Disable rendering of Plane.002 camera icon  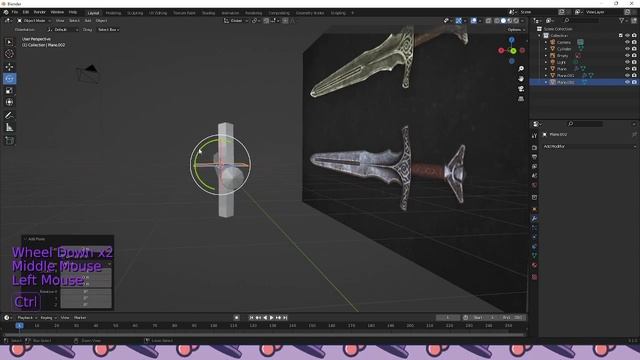(x=634, y=82)
